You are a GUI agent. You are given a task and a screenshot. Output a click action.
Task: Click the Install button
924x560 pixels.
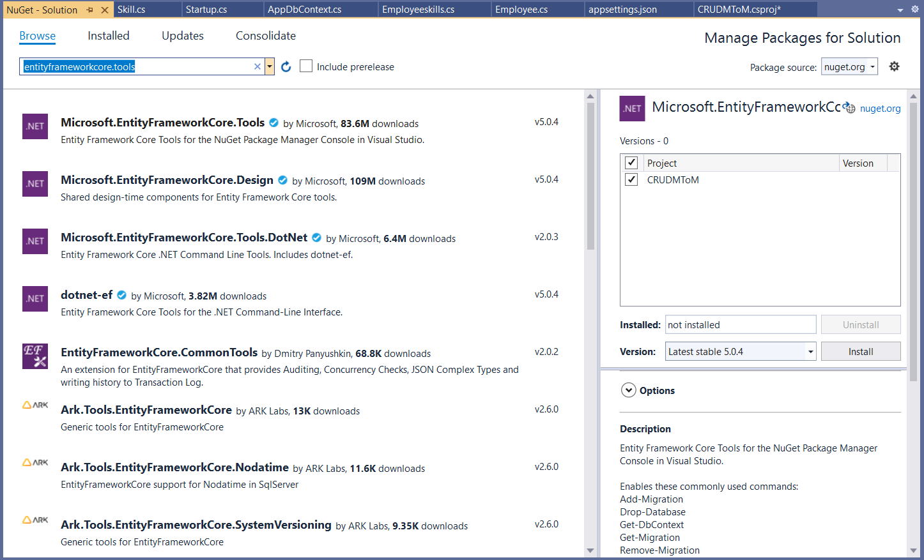coord(861,351)
